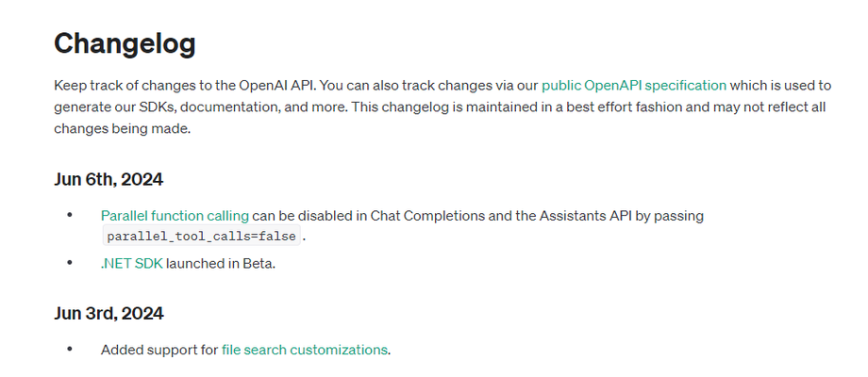Open the Parallel function calling link

click(175, 216)
